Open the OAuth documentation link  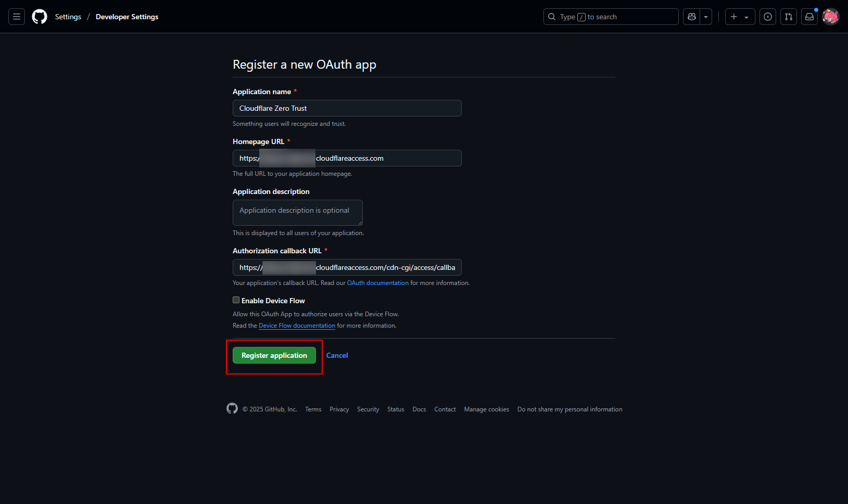pyautogui.click(x=378, y=283)
